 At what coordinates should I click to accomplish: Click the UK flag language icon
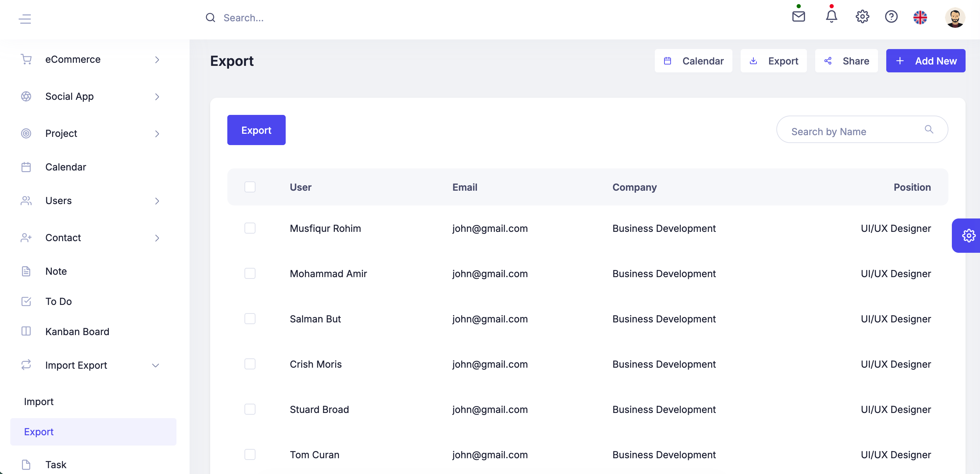click(x=920, y=17)
